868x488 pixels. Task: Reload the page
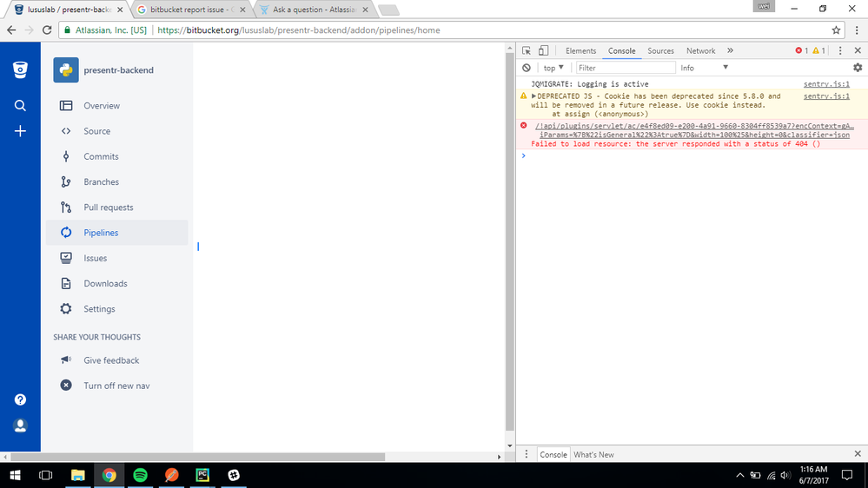[x=47, y=30]
